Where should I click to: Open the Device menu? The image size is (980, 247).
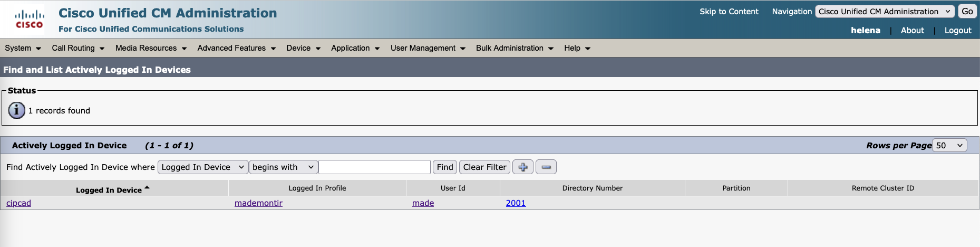tap(303, 48)
